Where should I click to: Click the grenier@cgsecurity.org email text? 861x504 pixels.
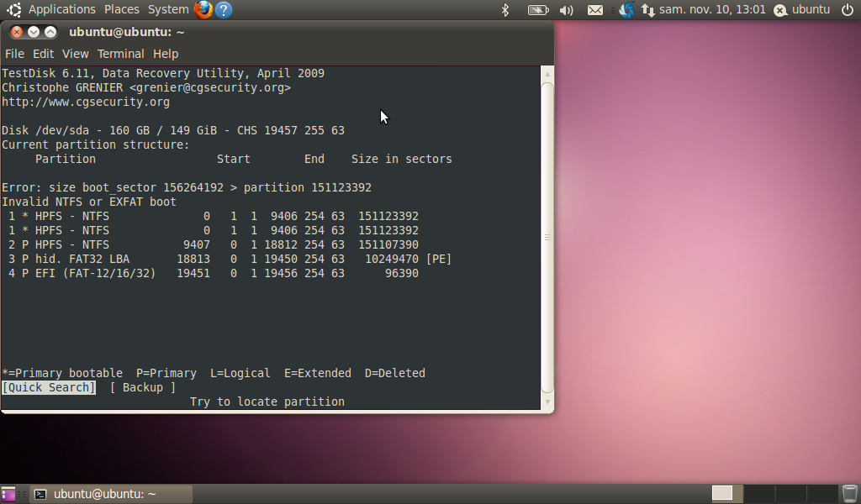[x=210, y=87]
